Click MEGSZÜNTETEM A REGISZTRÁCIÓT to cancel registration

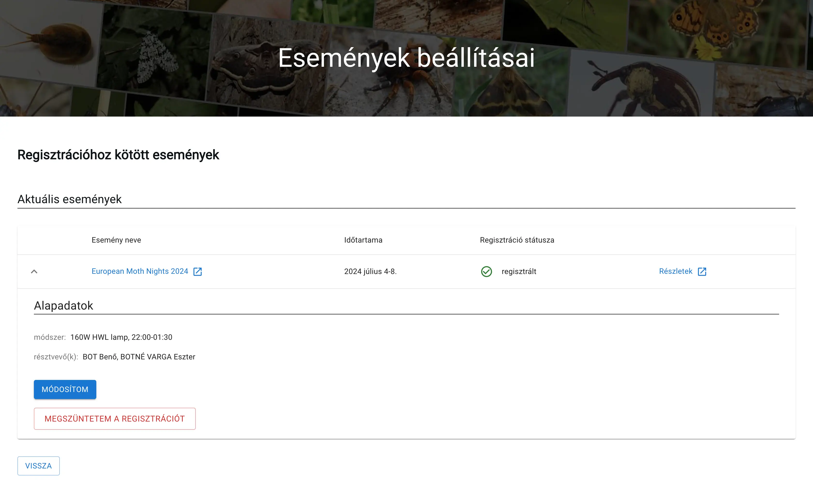click(x=114, y=419)
